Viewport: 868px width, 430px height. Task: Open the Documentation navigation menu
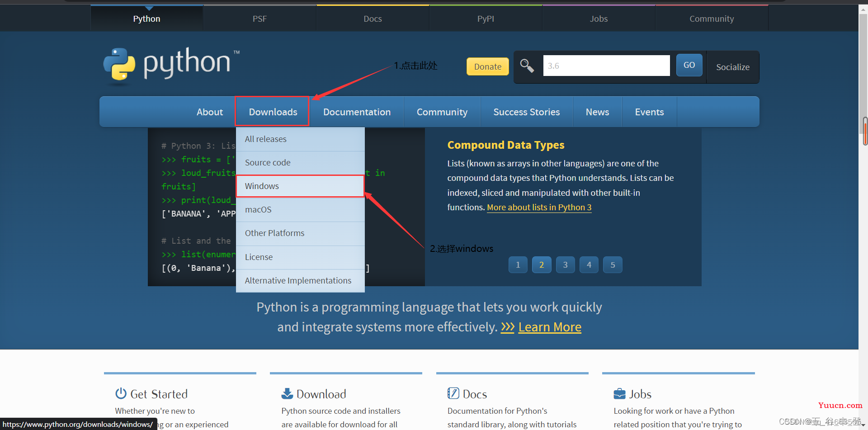click(x=357, y=112)
